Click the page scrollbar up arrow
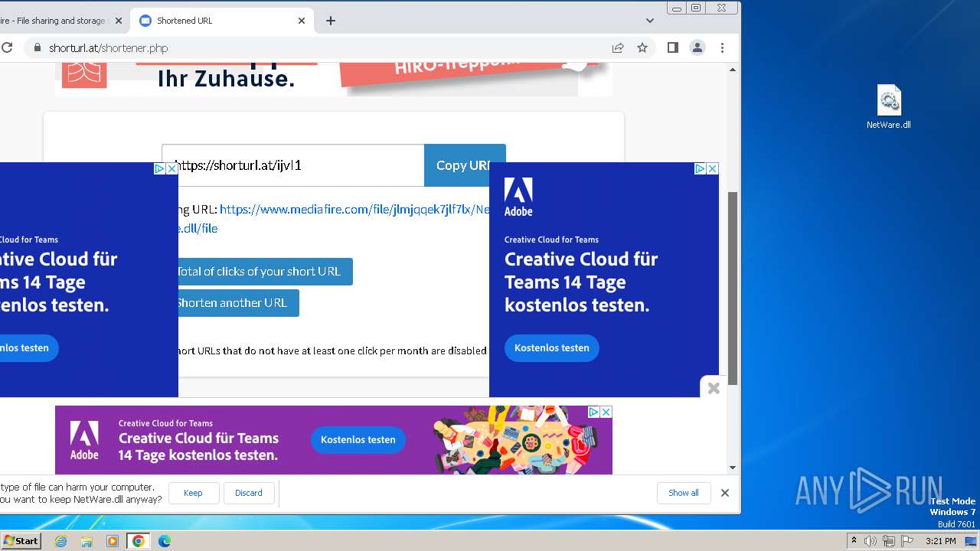The width and height of the screenshot is (980, 551). [733, 70]
